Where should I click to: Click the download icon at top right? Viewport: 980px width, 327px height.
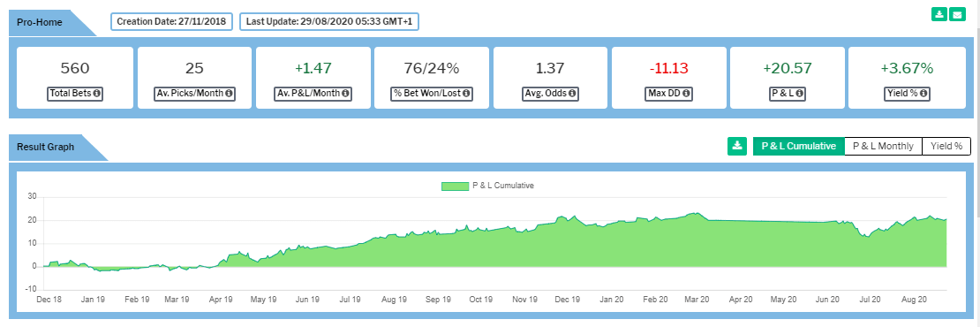click(939, 14)
